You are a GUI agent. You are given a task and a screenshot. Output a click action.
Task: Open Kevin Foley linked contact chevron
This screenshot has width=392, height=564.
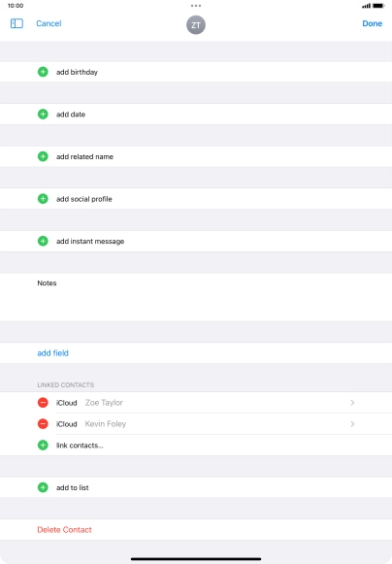(x=352, y=423)
